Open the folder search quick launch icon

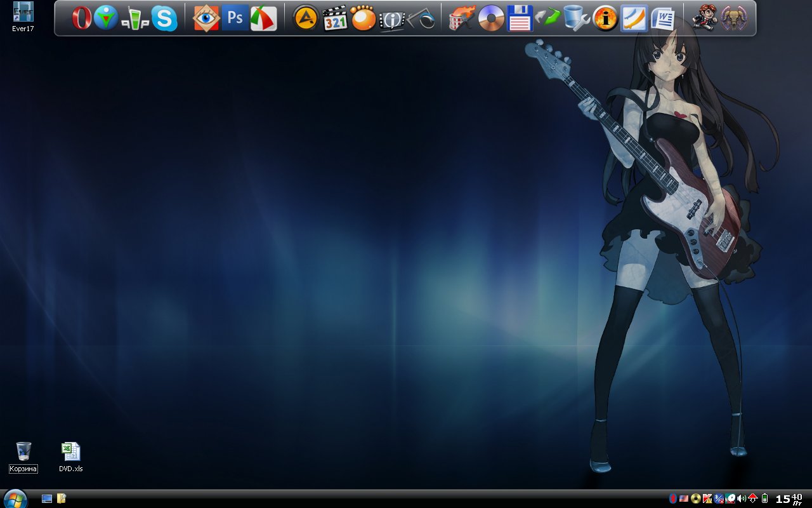coord(62,498)
